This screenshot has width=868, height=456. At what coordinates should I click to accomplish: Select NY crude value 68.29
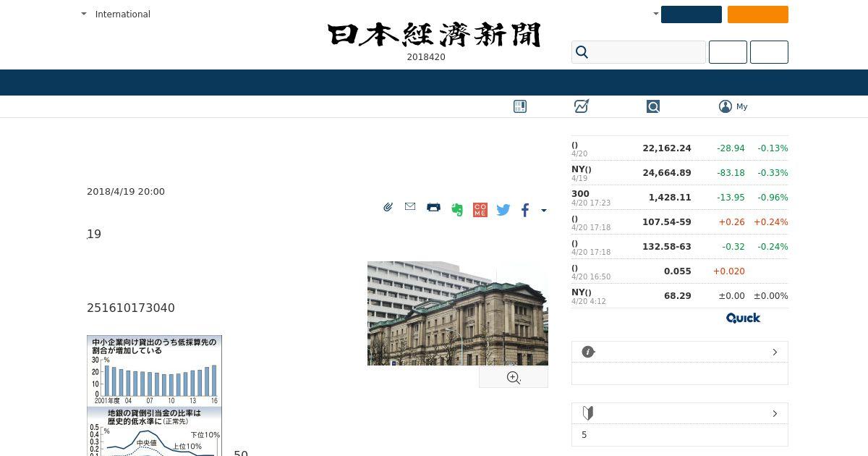(678, 296)
